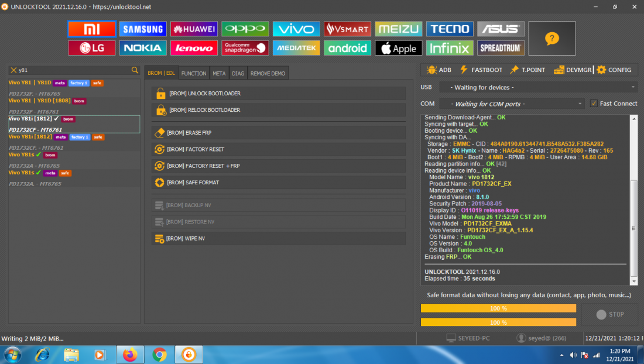Select Vivo Y81i [1812] brom entry

(x=74, y=124)
